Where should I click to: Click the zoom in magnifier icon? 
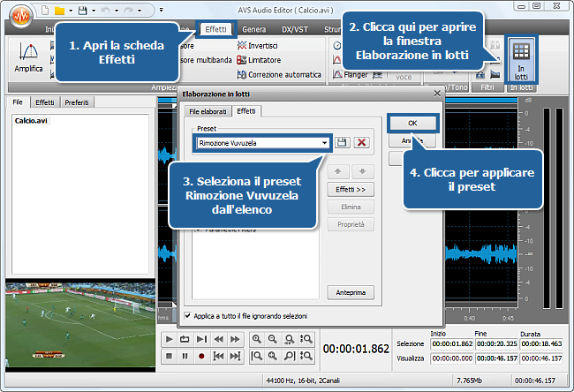click(256, 339)
